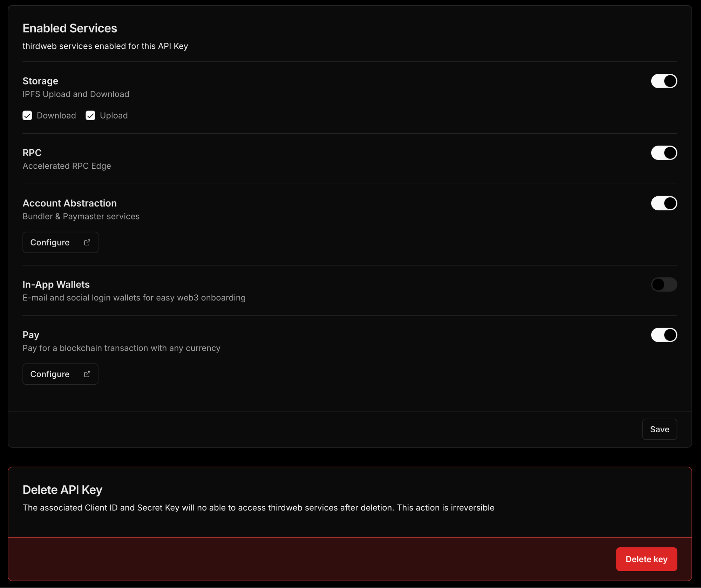The width and height of the screenshot is (701, 588).
Task: Disable the Storage service toggle
Action: pos(664,81)
